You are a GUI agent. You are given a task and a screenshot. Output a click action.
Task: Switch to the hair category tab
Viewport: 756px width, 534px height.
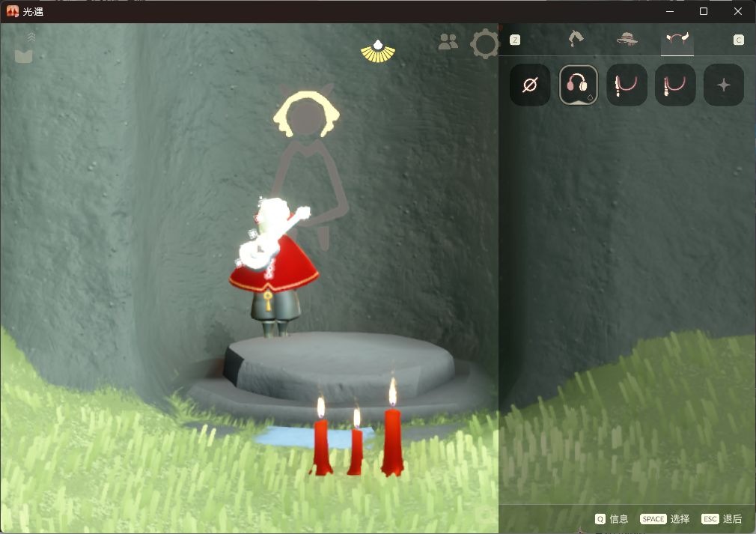coord(576,39)
